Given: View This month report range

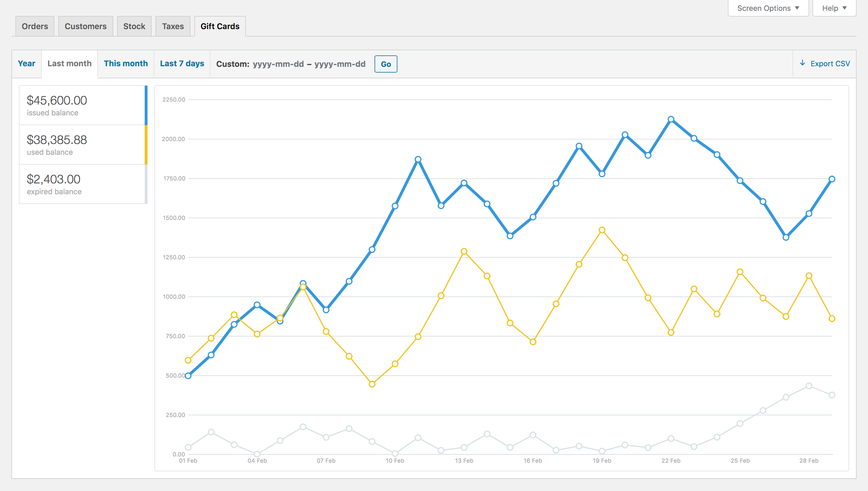Looking at the screenshot, I should pos(126,64).
